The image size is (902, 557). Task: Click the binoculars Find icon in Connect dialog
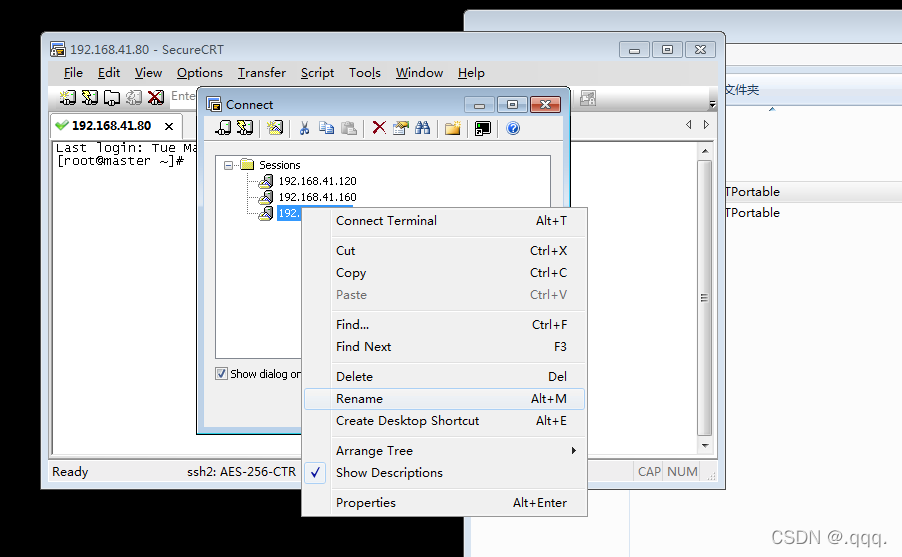click(422, 128)
